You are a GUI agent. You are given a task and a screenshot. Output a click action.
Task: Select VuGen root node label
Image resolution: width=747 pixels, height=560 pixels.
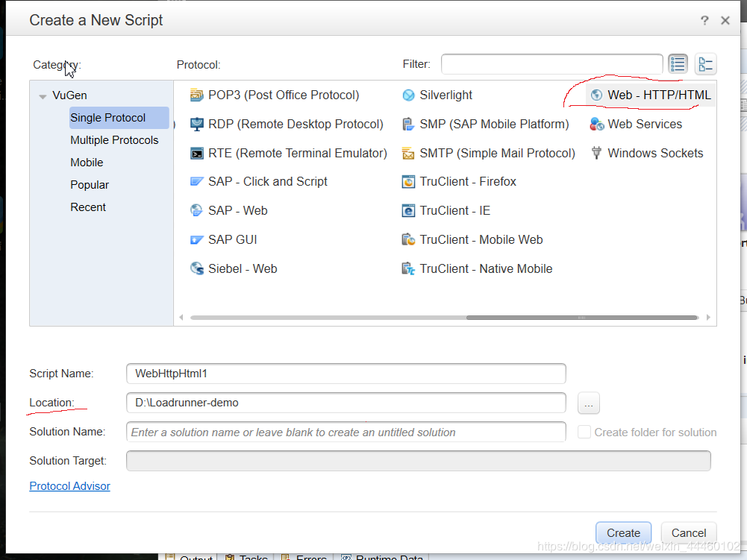click(69, 95)
